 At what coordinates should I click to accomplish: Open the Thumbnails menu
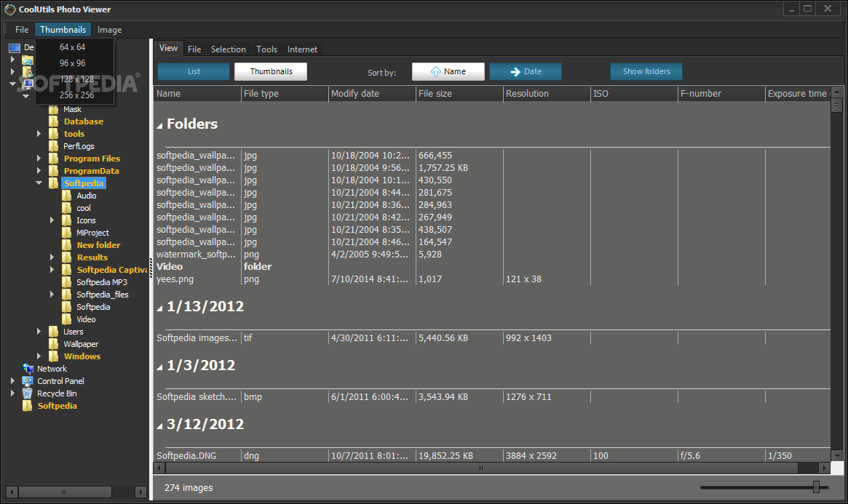tap(63, 30)
